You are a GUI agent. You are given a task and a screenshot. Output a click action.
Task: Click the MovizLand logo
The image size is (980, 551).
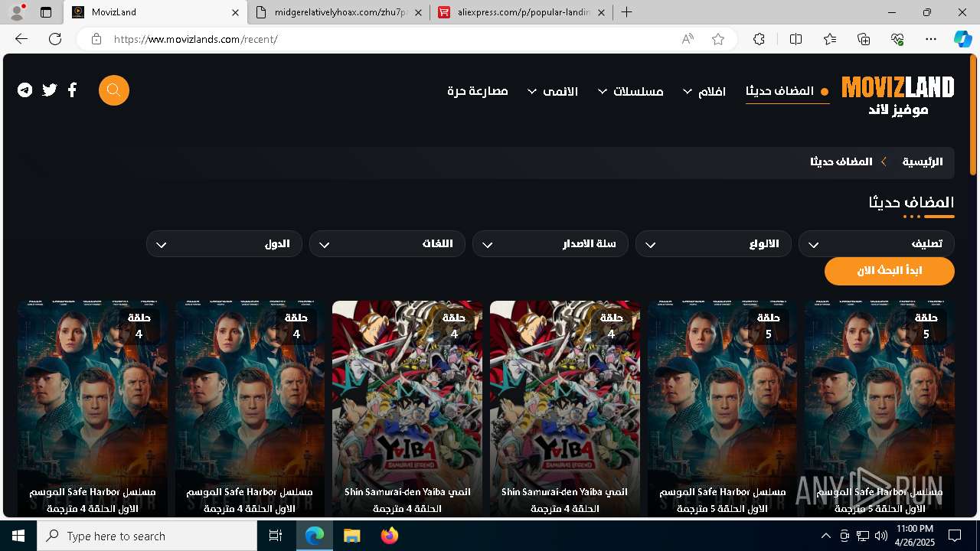coord(898,96)
